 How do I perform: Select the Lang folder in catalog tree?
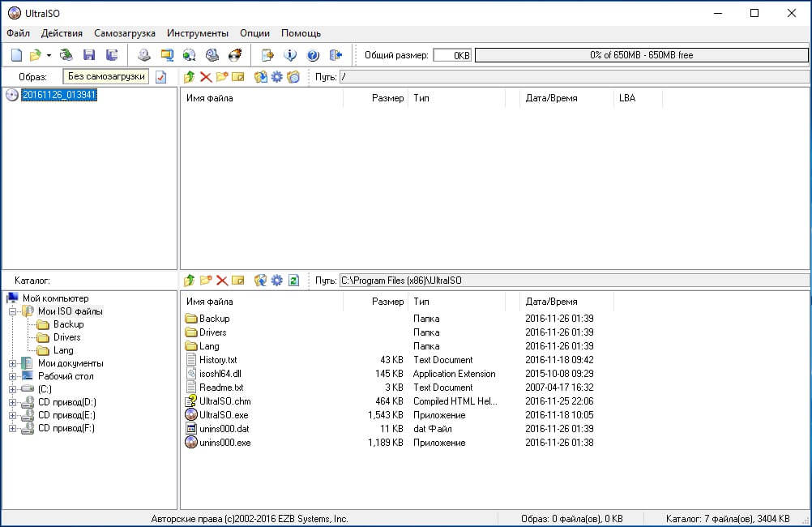point(63,350)
